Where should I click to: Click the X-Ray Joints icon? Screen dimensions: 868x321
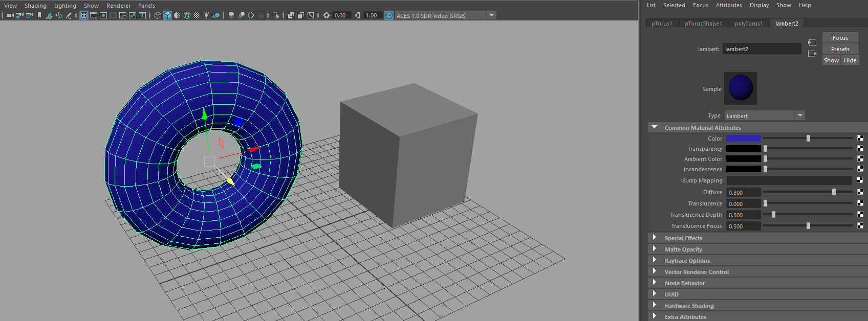[x=310, y=15]
